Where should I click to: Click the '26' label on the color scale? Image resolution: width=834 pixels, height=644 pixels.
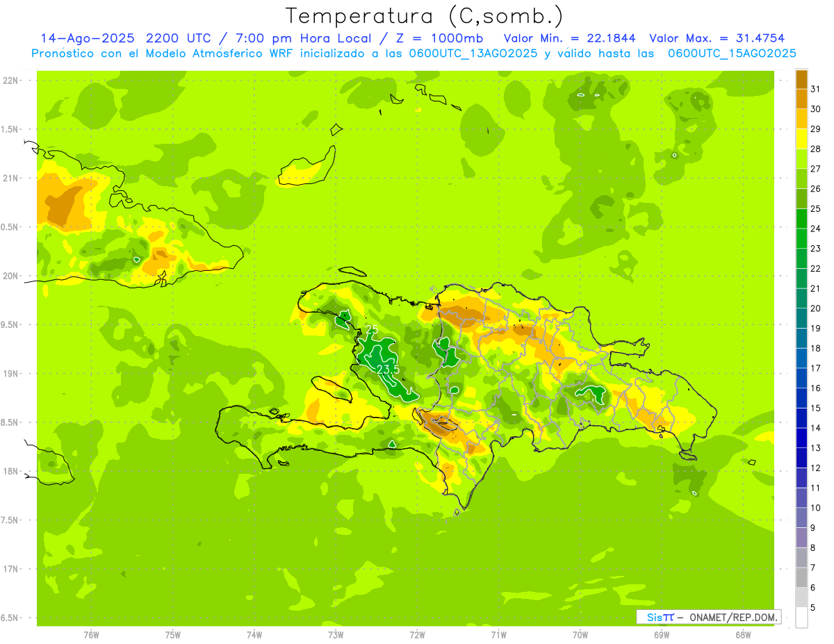tap(816, 188)
